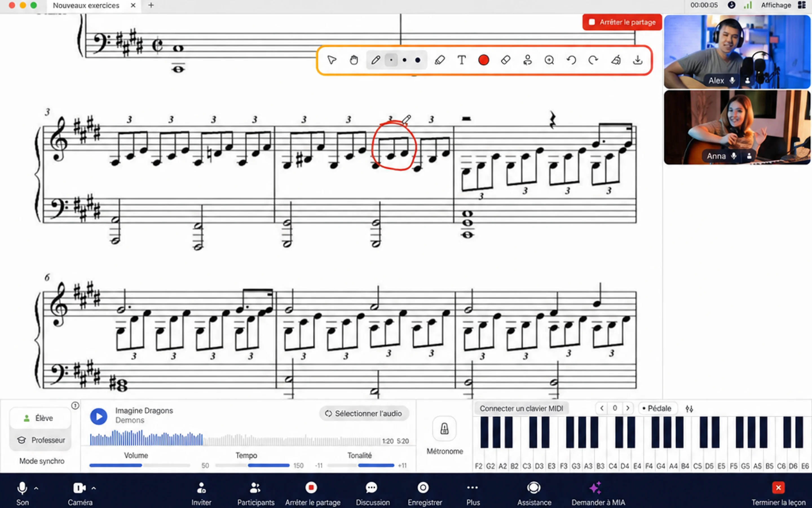Check the signal strength indicator
Screen dimensions: 812x508
click(748, 5)
